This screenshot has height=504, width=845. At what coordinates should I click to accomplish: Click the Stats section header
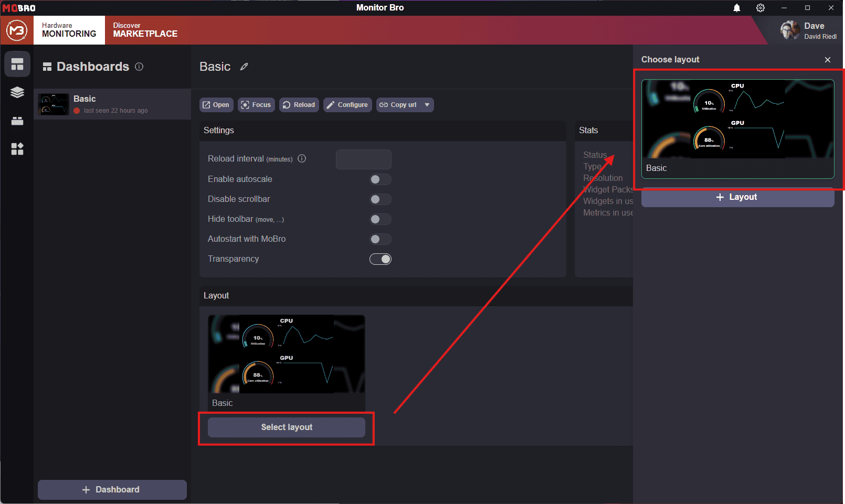coord(588,131)
